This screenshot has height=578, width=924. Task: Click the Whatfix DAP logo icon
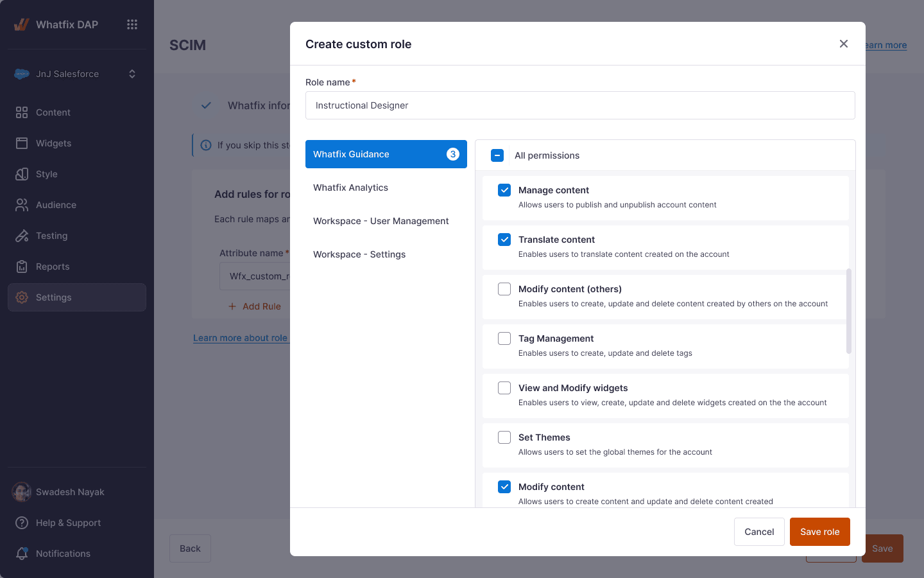pyautogui.click(x=21, y=24)
